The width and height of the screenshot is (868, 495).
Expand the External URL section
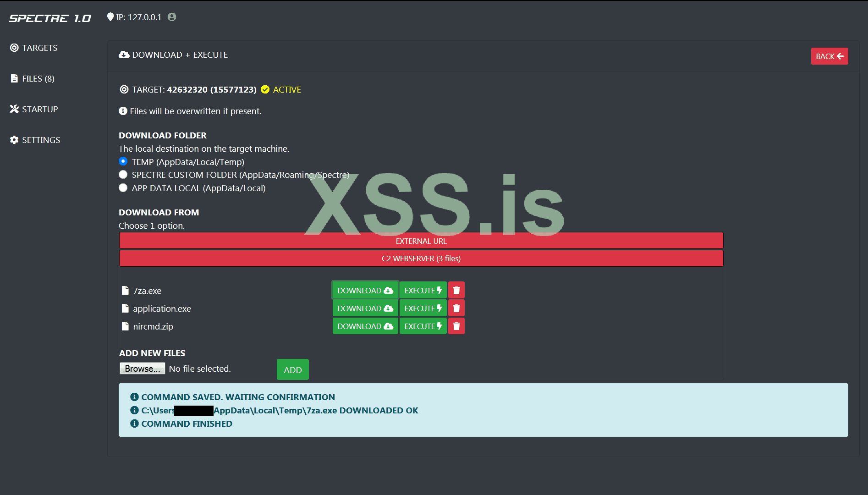point(421,241)
